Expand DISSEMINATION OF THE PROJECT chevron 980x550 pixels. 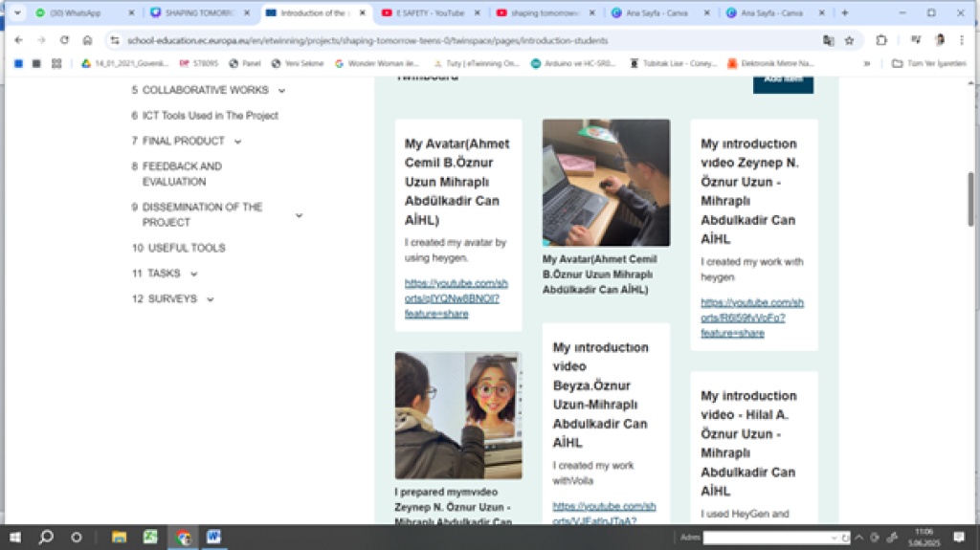tap(299, 215)
